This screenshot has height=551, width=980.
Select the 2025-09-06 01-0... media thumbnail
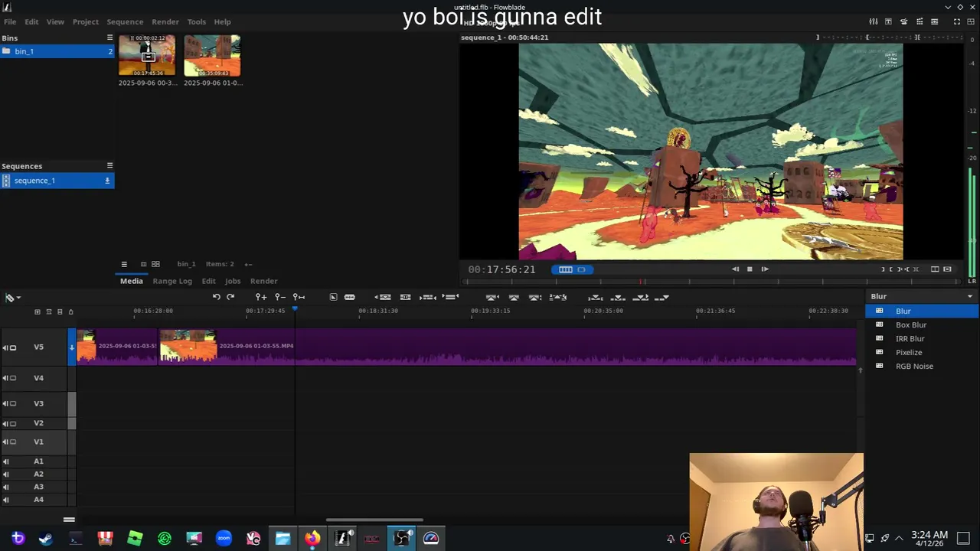[x=213, y=55]
